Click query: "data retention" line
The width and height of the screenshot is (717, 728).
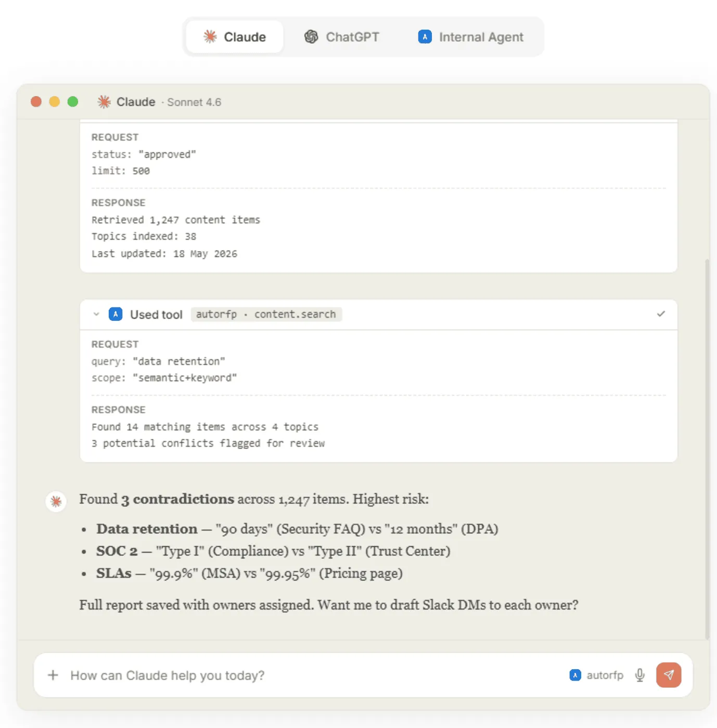(158, 361)
